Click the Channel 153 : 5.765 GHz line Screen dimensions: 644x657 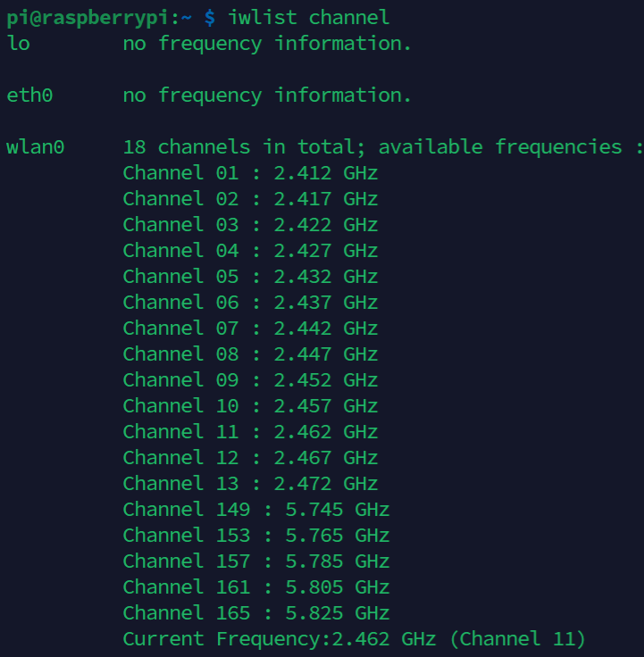[x=256, y=536]
